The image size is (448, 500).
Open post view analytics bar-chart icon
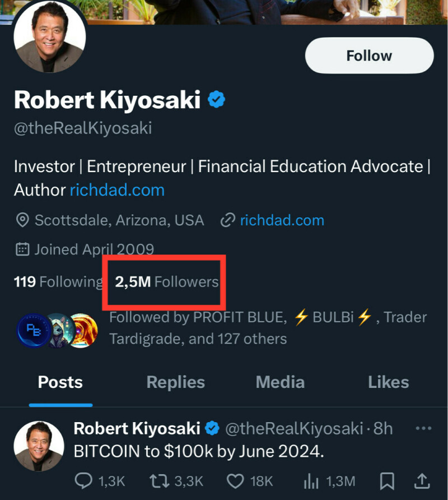(x=311, y=480)
